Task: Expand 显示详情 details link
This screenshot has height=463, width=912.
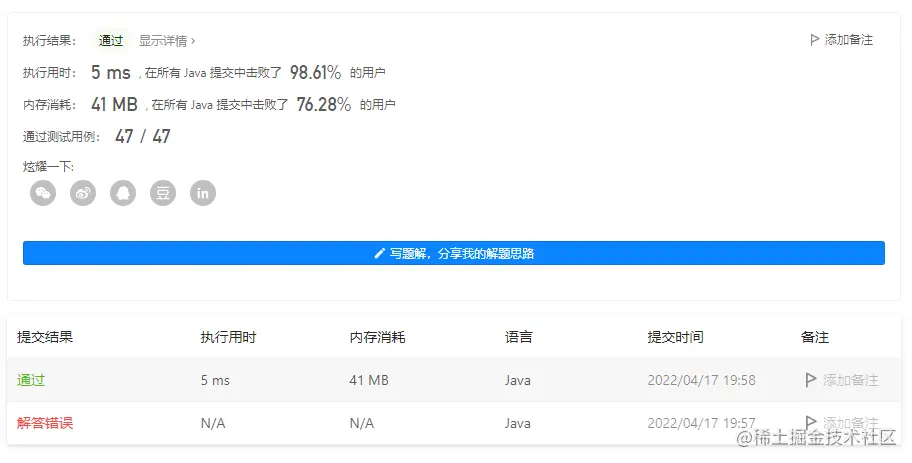Action: coord(167,41)
